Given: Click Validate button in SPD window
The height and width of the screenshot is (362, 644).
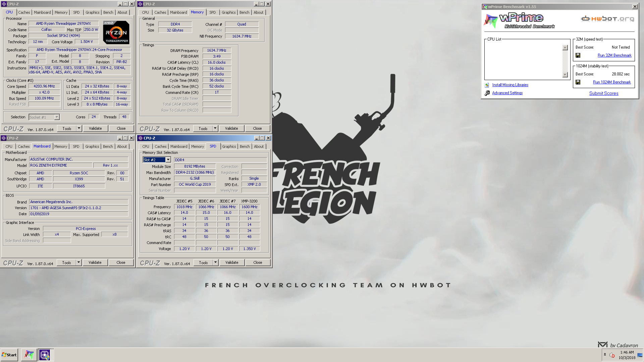Looking at the screenshot, I should point(232,262).
